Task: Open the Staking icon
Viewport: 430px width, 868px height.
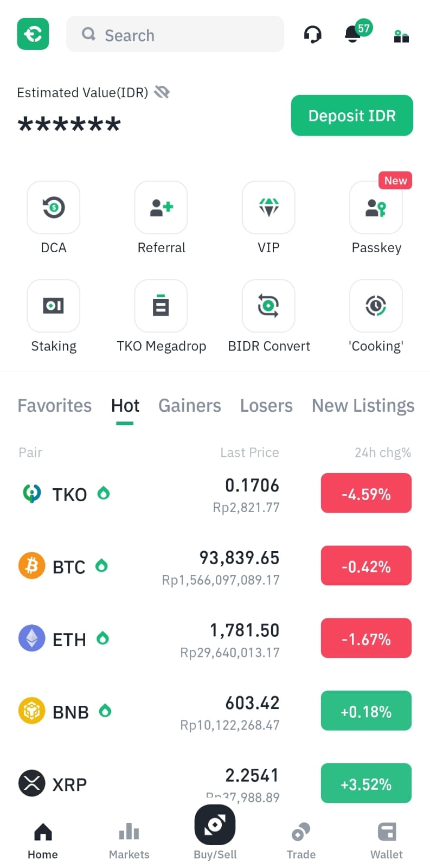Action: point(54,305)
